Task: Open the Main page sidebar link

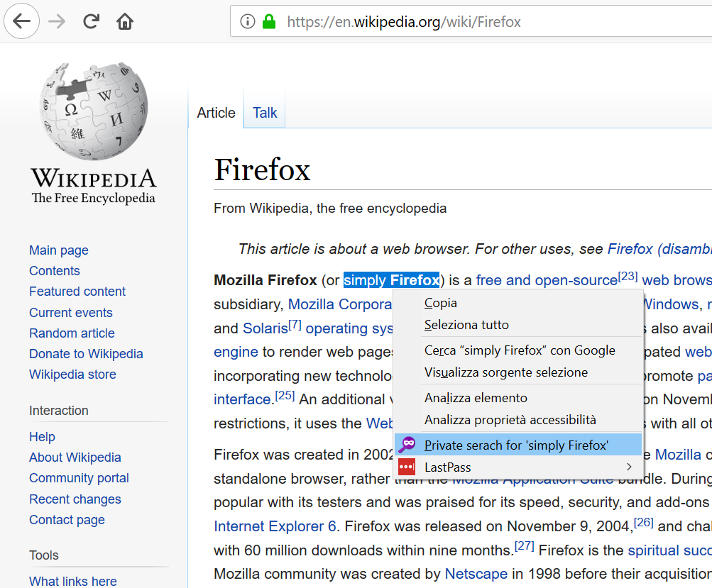Action: 59,250
